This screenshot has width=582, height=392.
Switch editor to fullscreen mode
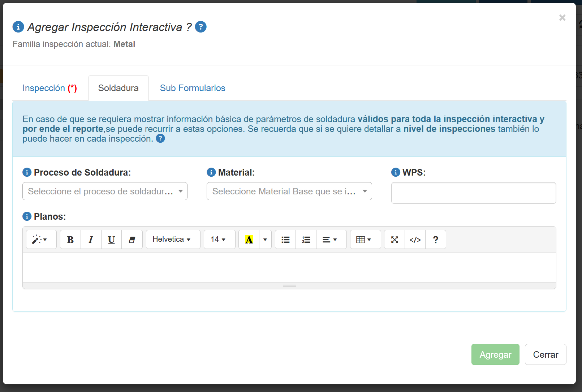coord(395,240)
